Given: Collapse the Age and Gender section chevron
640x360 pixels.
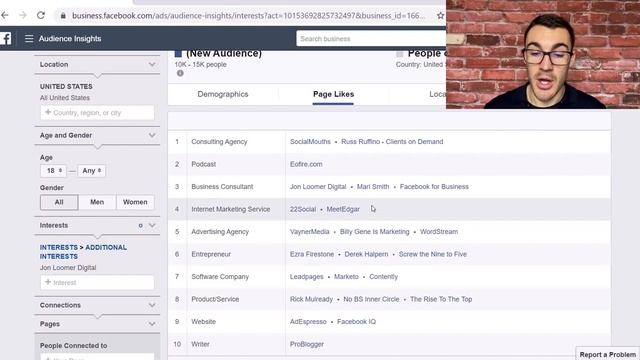Looking at the screenshot, I should tap(152, 135).
